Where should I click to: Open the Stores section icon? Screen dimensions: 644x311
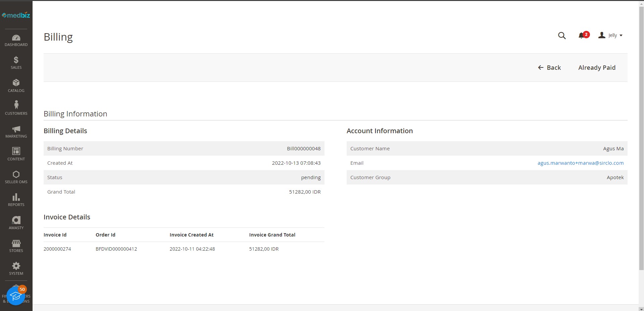pyautogui.click(x=16, y=244)
